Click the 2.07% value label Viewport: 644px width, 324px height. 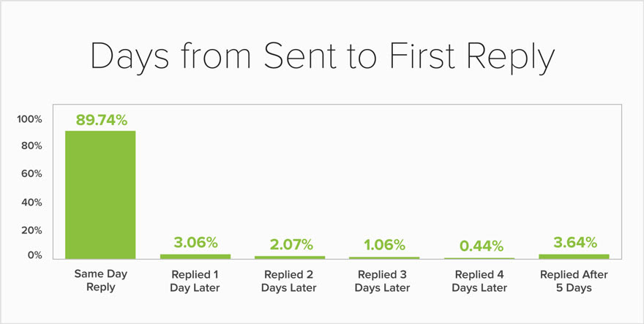290,245
